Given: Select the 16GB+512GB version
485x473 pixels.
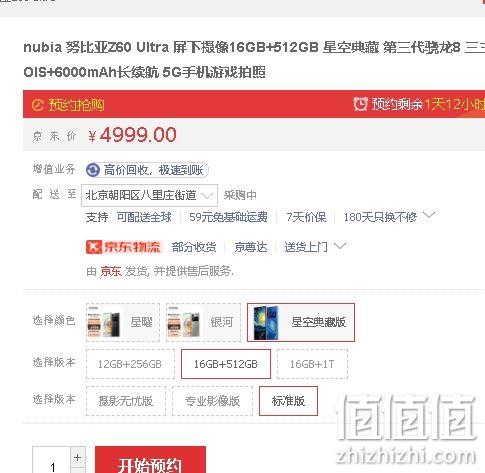Looking at the screenshot, I should pyautogui.click(x=226, y=364).
